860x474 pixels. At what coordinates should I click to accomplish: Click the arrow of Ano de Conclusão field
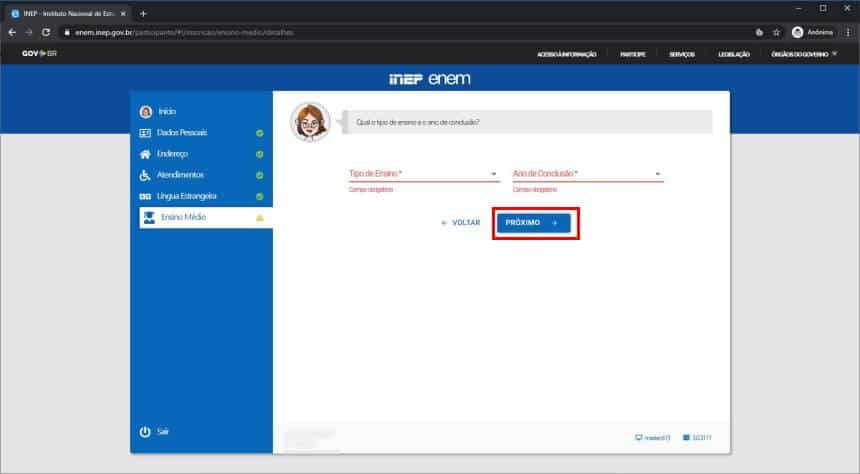click(657, 174)
